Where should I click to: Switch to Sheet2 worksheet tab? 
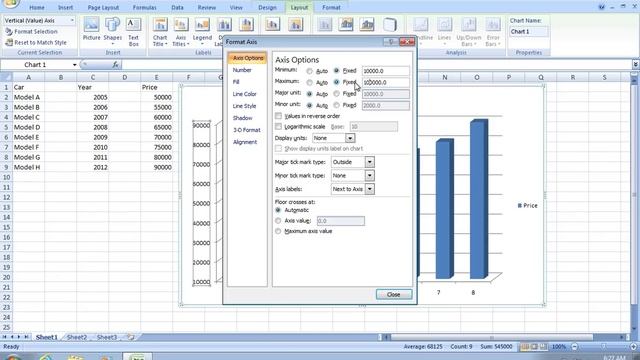pos(77,337)
